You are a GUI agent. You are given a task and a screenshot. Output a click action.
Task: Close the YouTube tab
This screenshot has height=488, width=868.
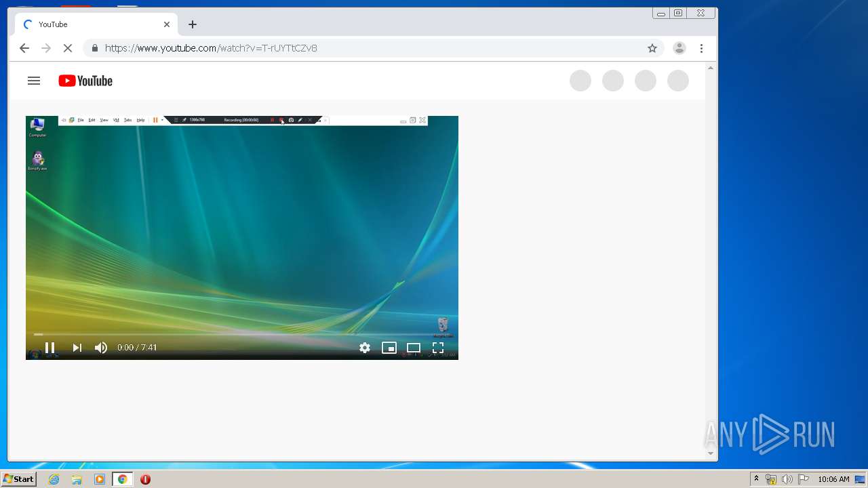167,24
